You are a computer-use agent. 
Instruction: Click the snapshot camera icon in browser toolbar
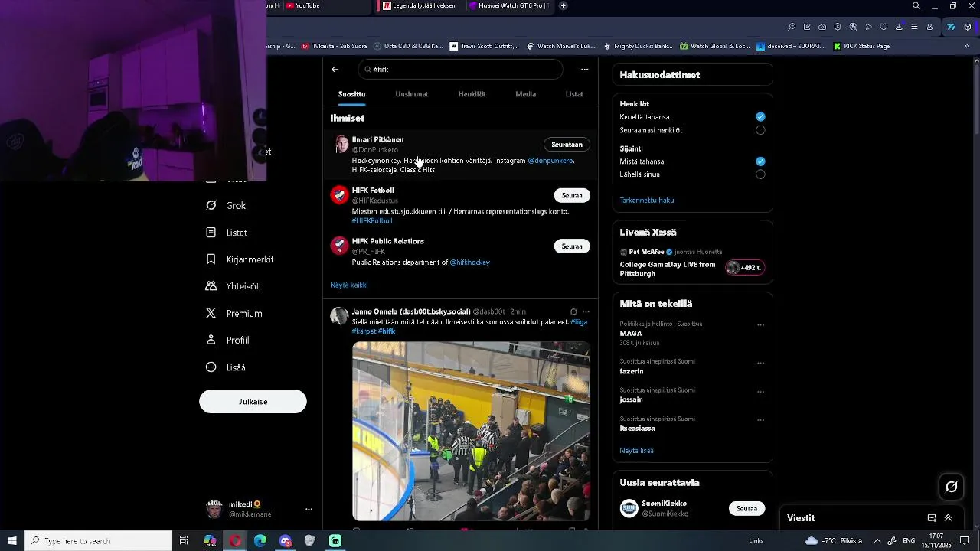click(822, 27)
